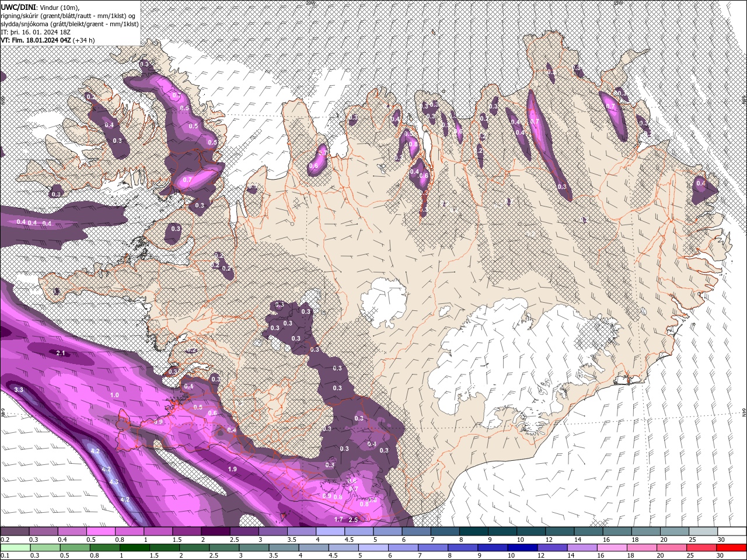
Task: Click the valid time 'VT: Fim. 18.01.2024 04Z'
Action: 36,40
